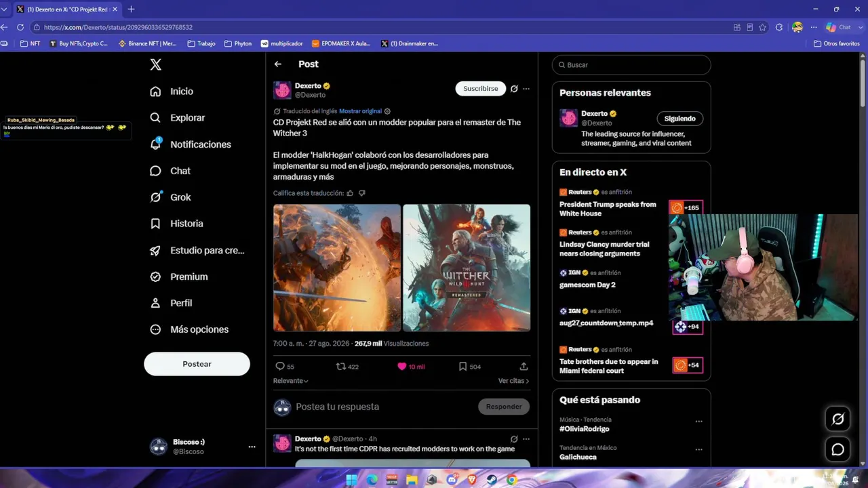
Task: Click the Postear button
Action: (x=197, y=364)
